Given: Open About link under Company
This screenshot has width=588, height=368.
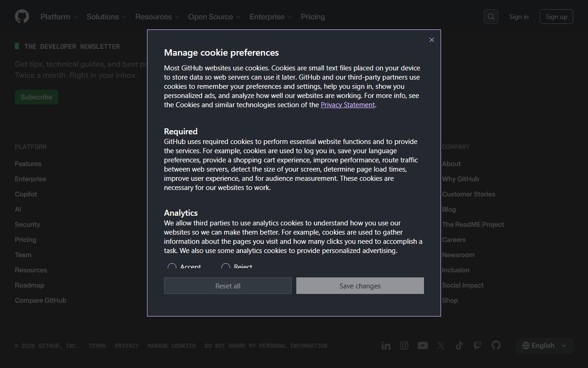Looking at the screenshot, I should tap(451, 164).
